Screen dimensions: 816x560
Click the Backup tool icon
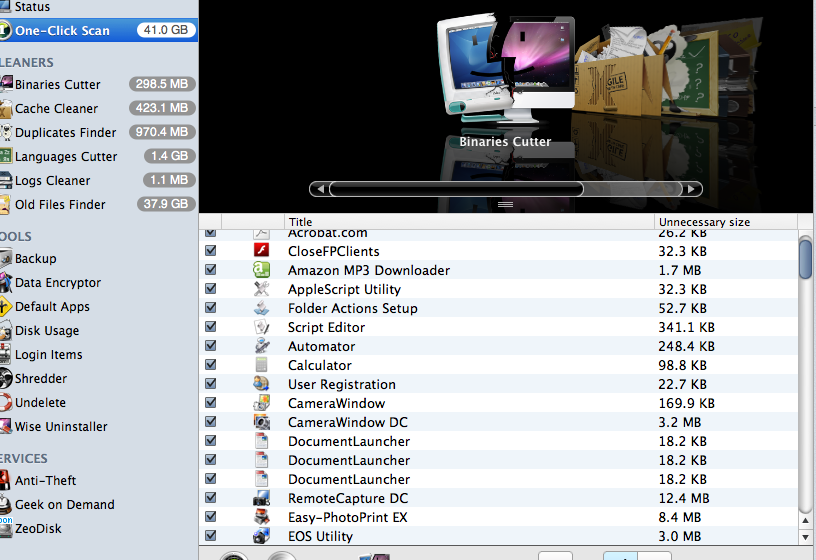click(6, 259)
